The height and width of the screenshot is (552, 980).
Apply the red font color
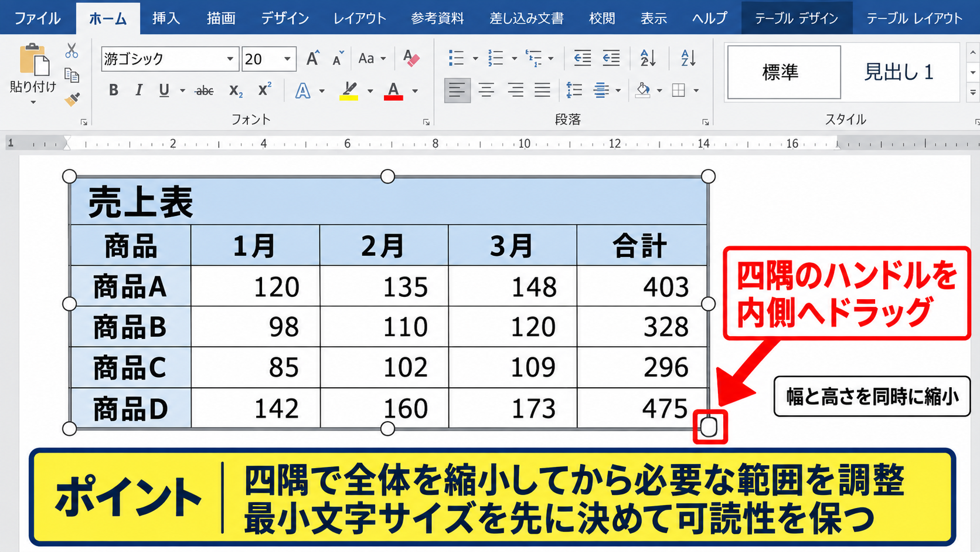[393, 91]
